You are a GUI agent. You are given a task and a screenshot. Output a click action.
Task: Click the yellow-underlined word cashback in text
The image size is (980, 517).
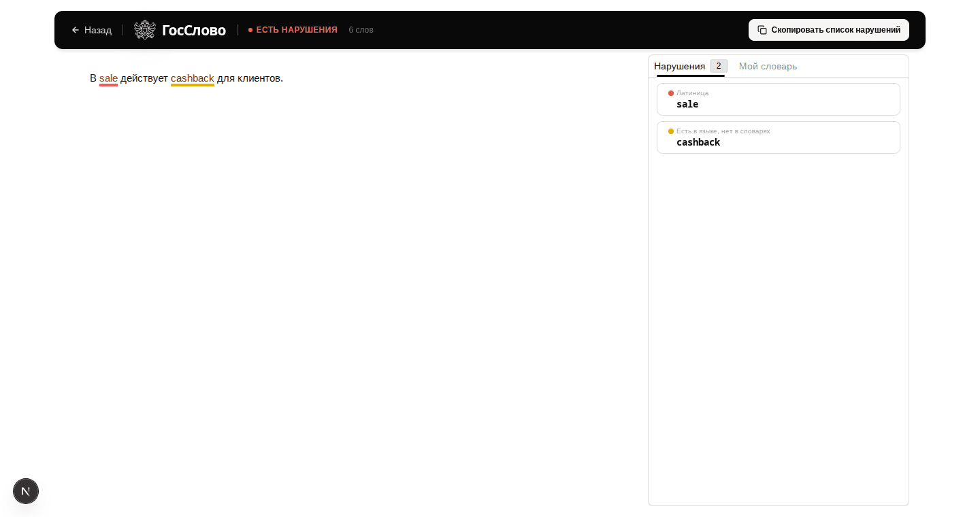click(192, 78)
